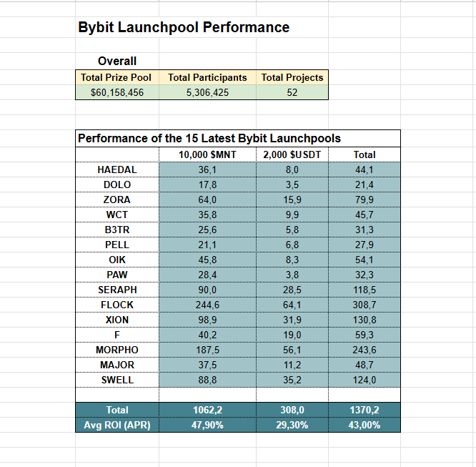Select the OIK row label
Screen dimensions: 476x467
[117, 260]
